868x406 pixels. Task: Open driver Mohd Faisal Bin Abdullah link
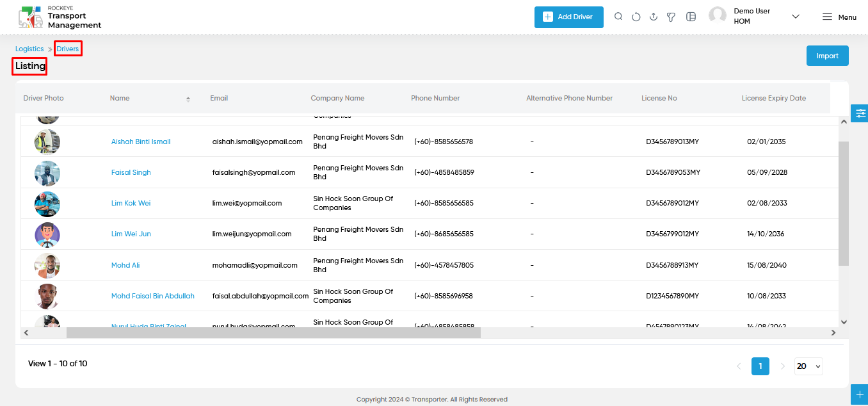pyautogui.click(x=153, y=296)
